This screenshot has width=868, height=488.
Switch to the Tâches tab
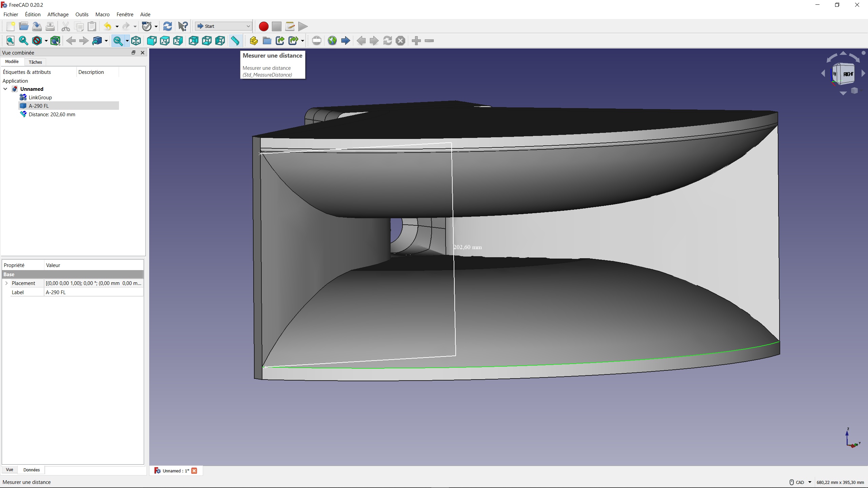35,62
